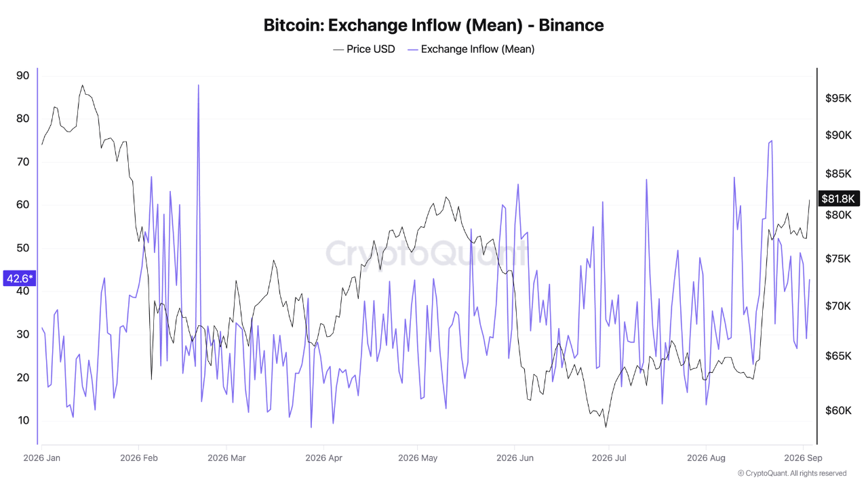
Task: Select the 42.6 inflow value badge
Action: coord(20,278)
